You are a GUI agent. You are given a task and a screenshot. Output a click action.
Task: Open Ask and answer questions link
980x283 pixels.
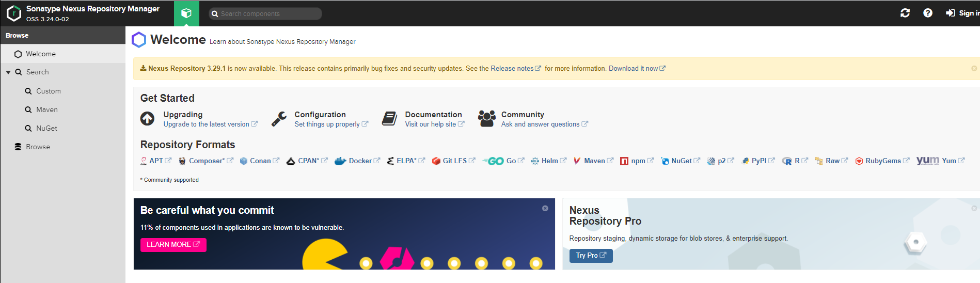click(544, 124)
